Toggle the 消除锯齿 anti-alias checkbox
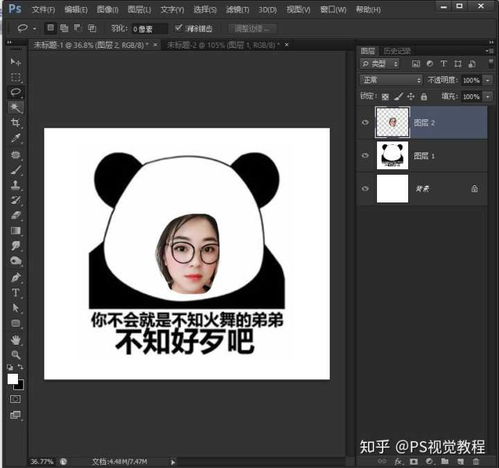499x468 pixels. tap(179, 28)
